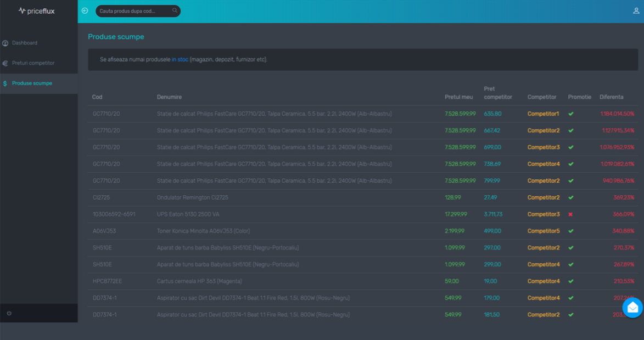
Task: Focus the product code search field
Action: click(x=135, y=11)
